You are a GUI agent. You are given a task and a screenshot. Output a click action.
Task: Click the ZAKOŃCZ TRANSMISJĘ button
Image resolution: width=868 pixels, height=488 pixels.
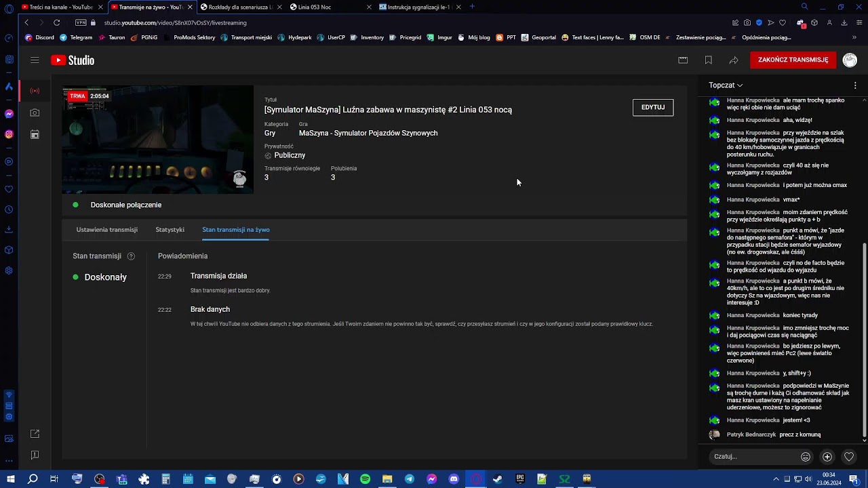coord(793,60)
